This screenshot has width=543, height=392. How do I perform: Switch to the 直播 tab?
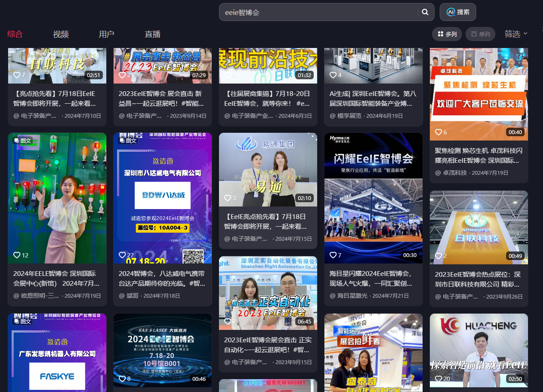tap(153, 34)
